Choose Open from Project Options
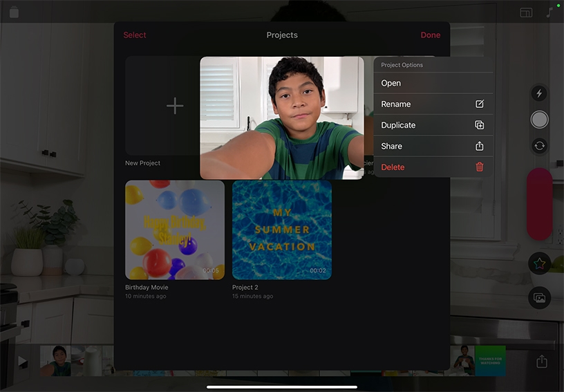The image size is (564, 392). [x=391, y=83]
